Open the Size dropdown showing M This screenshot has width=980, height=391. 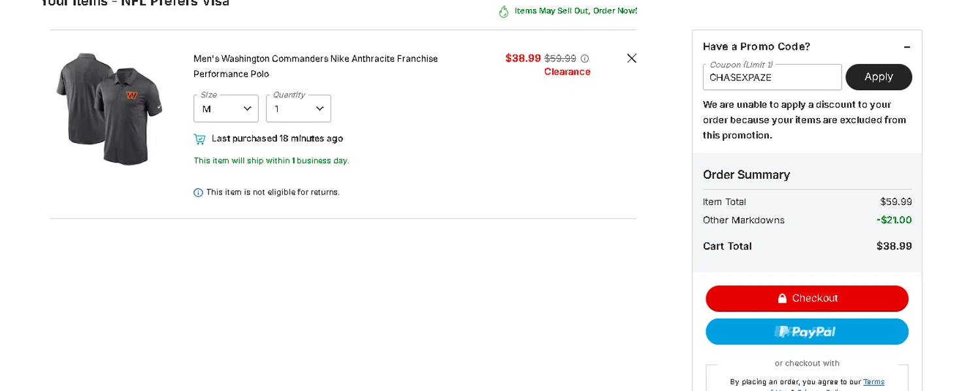click(x=226, y=108)
